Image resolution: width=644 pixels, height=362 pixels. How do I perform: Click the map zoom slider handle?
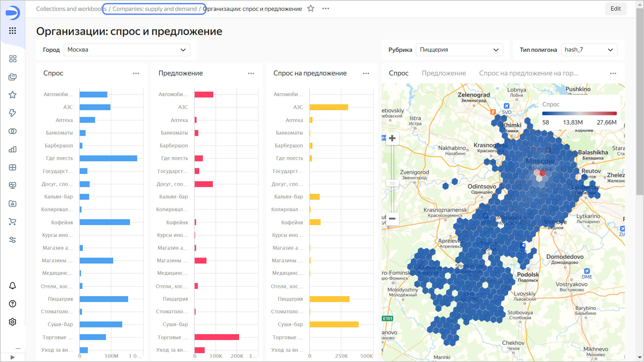[x=392, y=183]
